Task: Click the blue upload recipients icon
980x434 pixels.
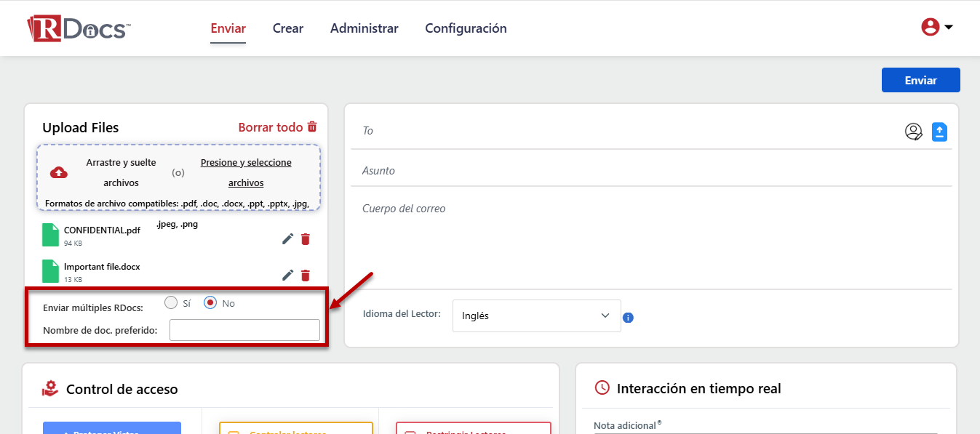Action: pyautogui.click(x=939, y=132)
